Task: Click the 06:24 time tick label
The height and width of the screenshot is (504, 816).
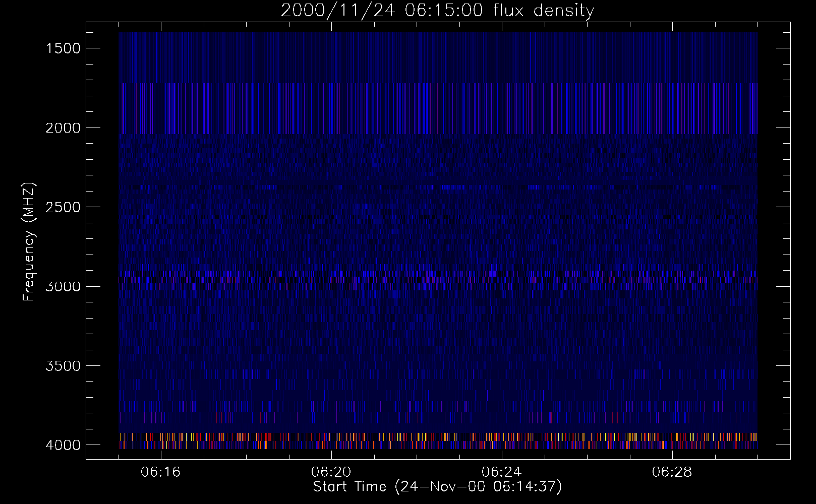Action: tap(502, 472)
